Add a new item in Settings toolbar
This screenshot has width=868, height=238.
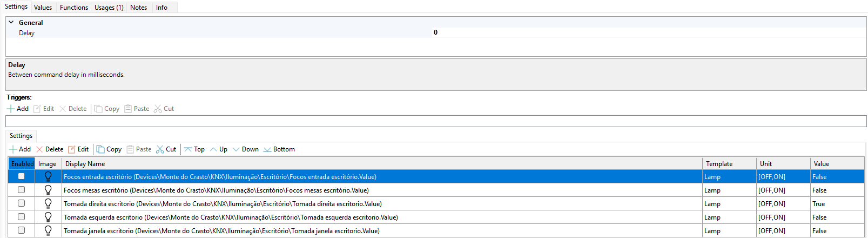(x=20, y=149)
